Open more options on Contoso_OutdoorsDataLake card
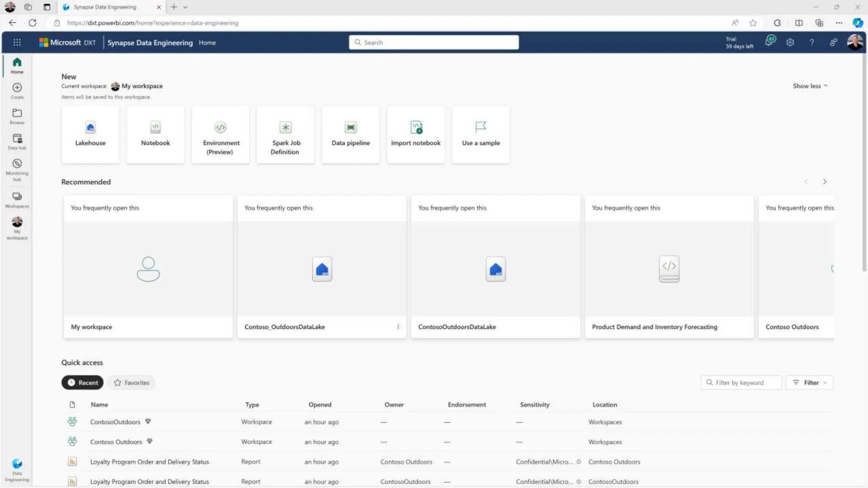This screenshot has height=488, width=868. coord(398,327)
